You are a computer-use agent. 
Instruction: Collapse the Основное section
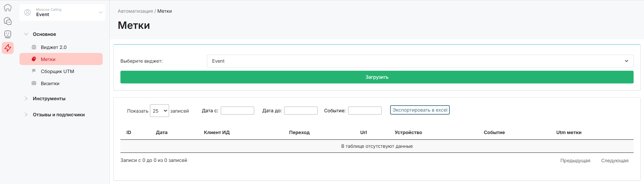tap(26, 34)
